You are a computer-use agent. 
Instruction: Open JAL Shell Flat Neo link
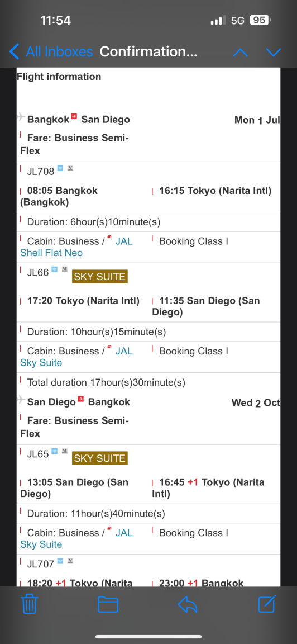[76, 247]
